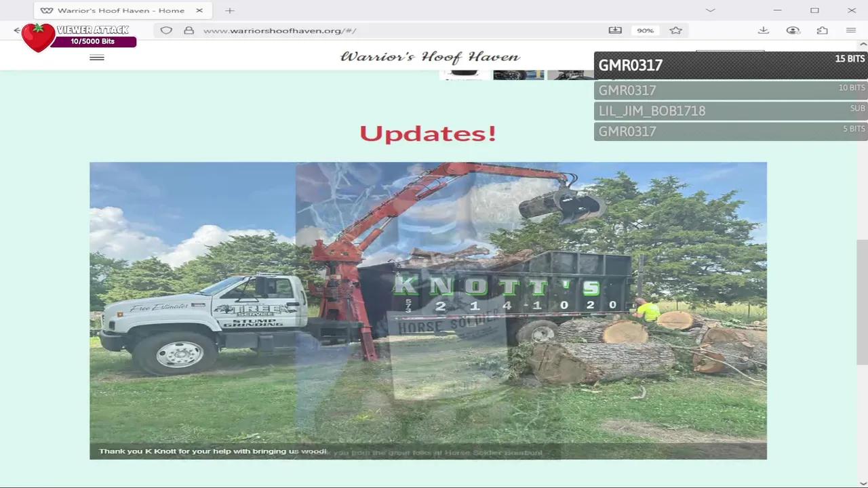Image resolution: width=868 pixels, height=488 pixels.
Task: Click the install/save page icon beside zoom
Action: tap(615, 30)
